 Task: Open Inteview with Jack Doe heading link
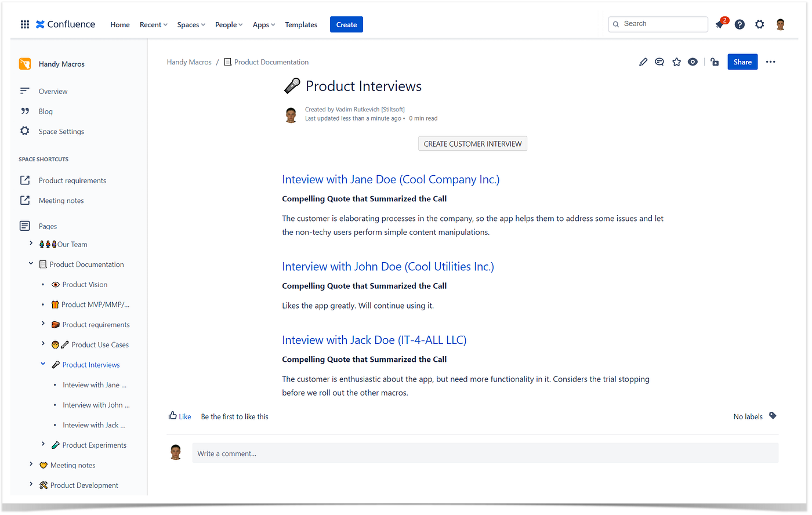374,340
